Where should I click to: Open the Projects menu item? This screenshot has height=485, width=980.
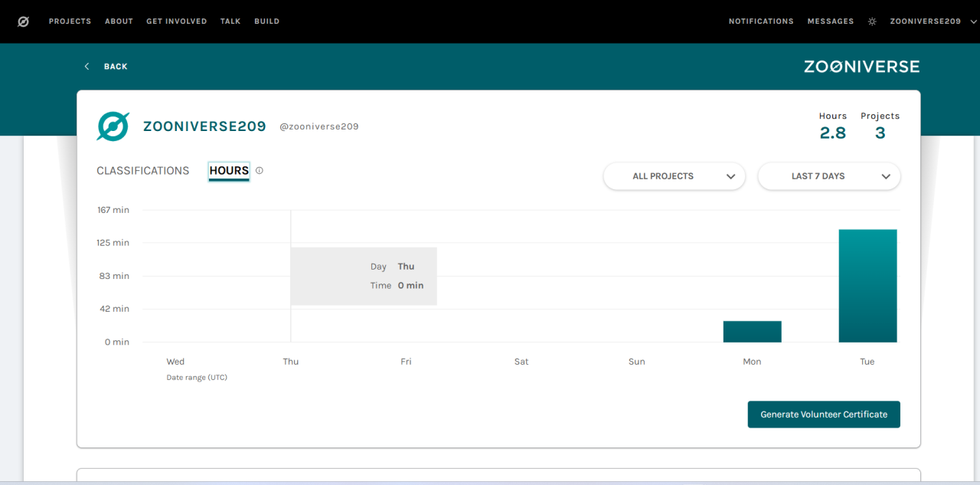click(70, 21)
